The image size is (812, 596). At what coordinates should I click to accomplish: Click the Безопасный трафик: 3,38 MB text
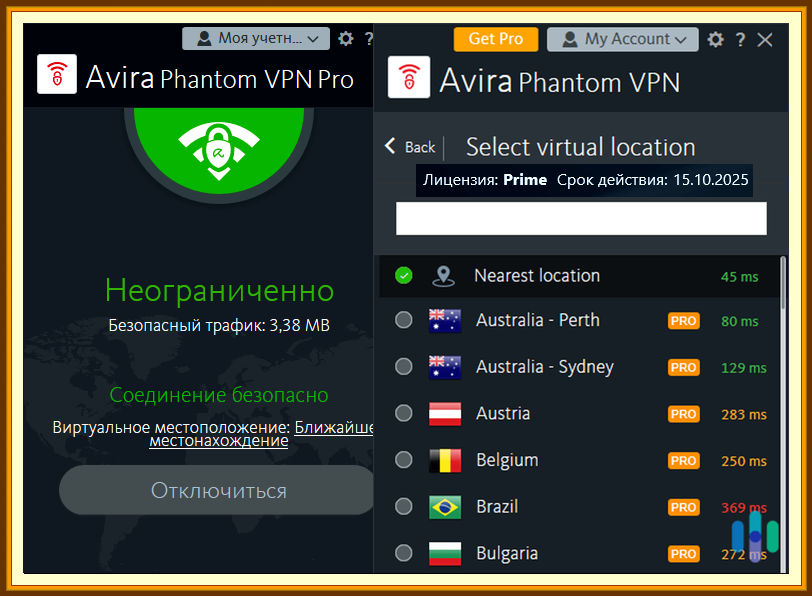click(219, 326)
